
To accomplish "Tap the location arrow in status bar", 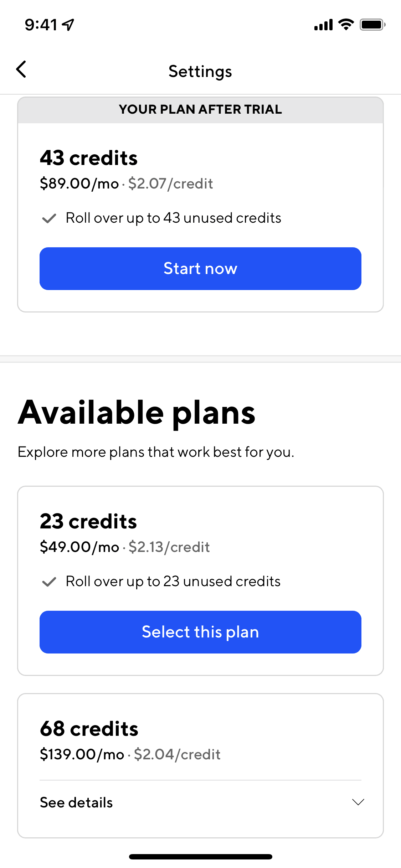I will point(68,25).
